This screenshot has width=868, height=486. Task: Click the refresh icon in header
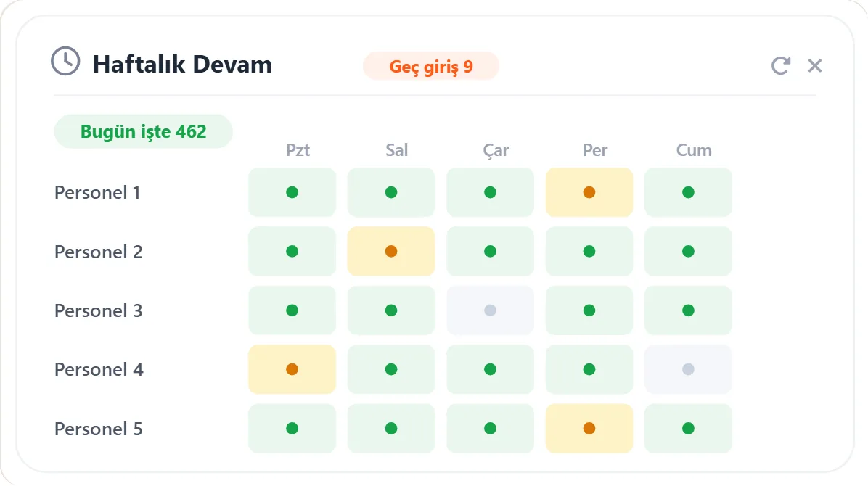[780, 65]
